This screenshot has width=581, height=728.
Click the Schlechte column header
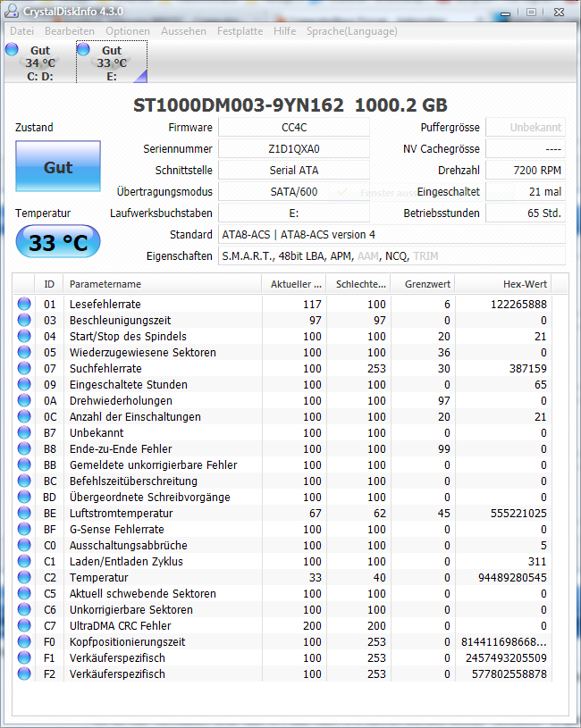click(x=358, y=284)
